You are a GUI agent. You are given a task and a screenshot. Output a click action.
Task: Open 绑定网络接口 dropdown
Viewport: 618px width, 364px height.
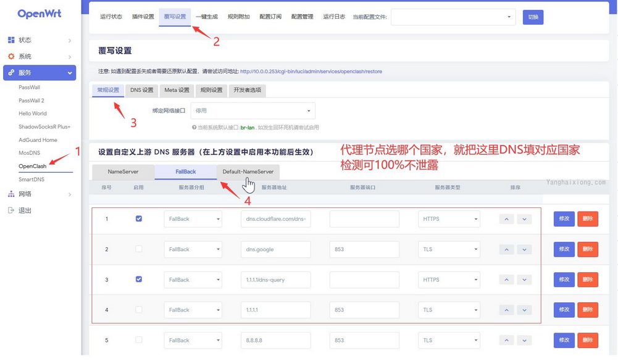[x=253, y=110]
